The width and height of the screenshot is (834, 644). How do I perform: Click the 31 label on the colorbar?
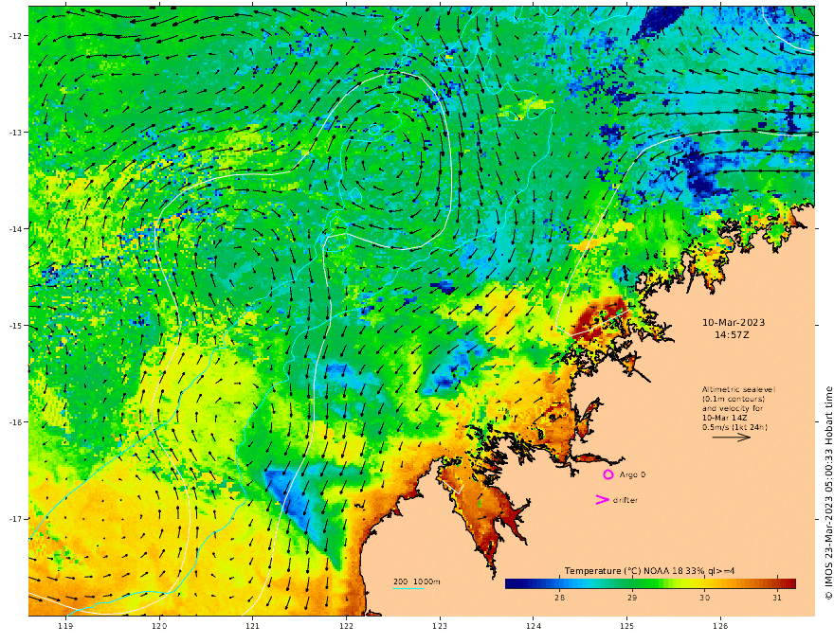(777, 598)
